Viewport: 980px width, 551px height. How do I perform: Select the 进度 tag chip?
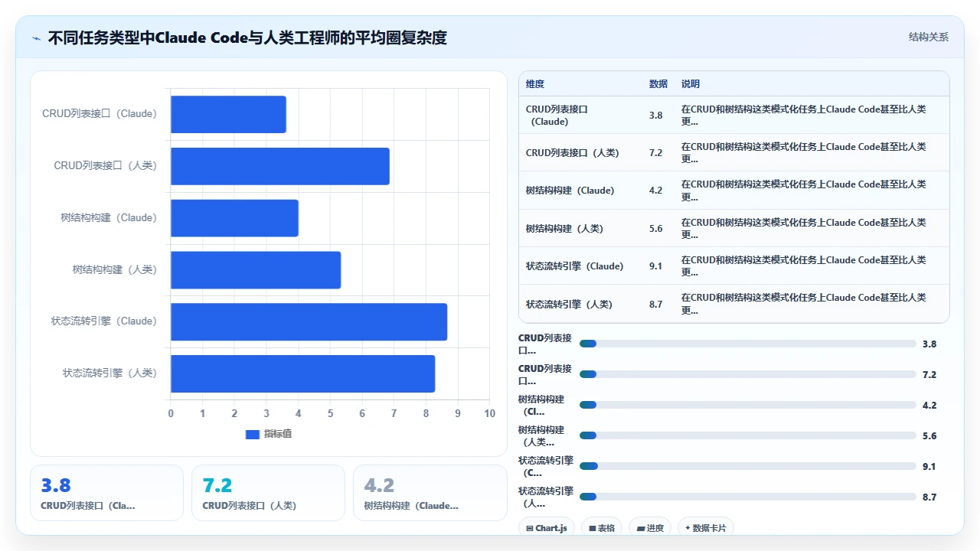(650, 528)
